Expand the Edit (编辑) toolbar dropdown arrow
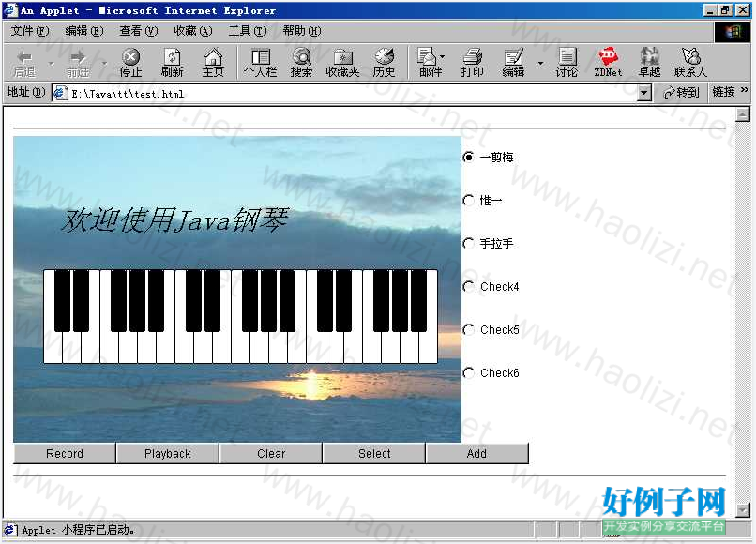756x544 pixels. click(x=540, y=63)
